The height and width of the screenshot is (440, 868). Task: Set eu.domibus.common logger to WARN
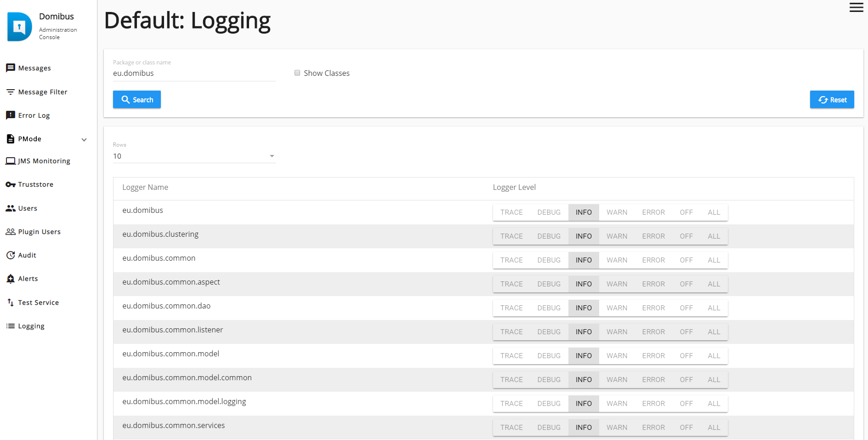coord(617,260)
